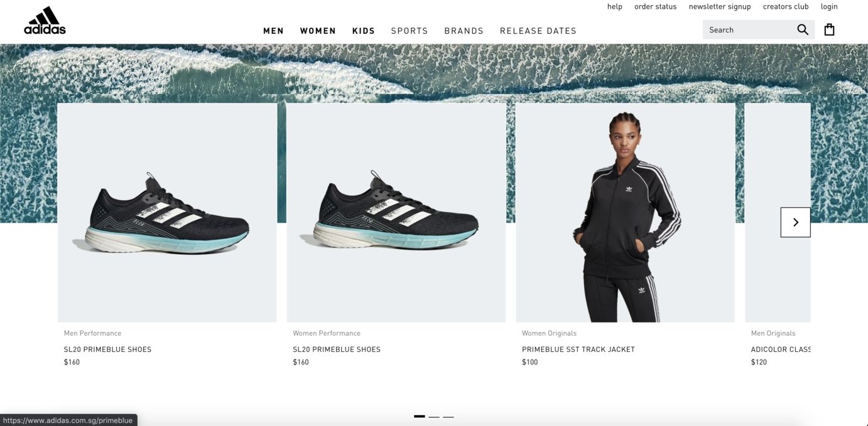868x426 pixels.
Task: Click the help link
Action: pyautogui.click(x=615, y=6)
